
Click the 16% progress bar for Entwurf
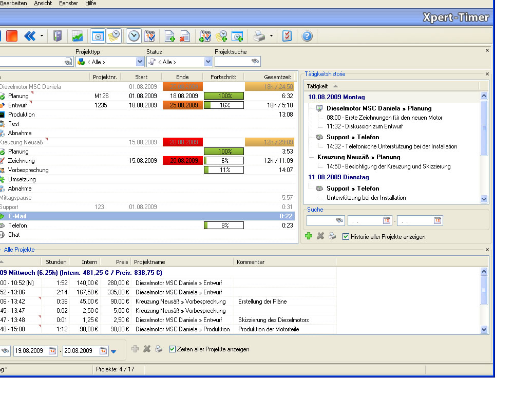(224, 105)
